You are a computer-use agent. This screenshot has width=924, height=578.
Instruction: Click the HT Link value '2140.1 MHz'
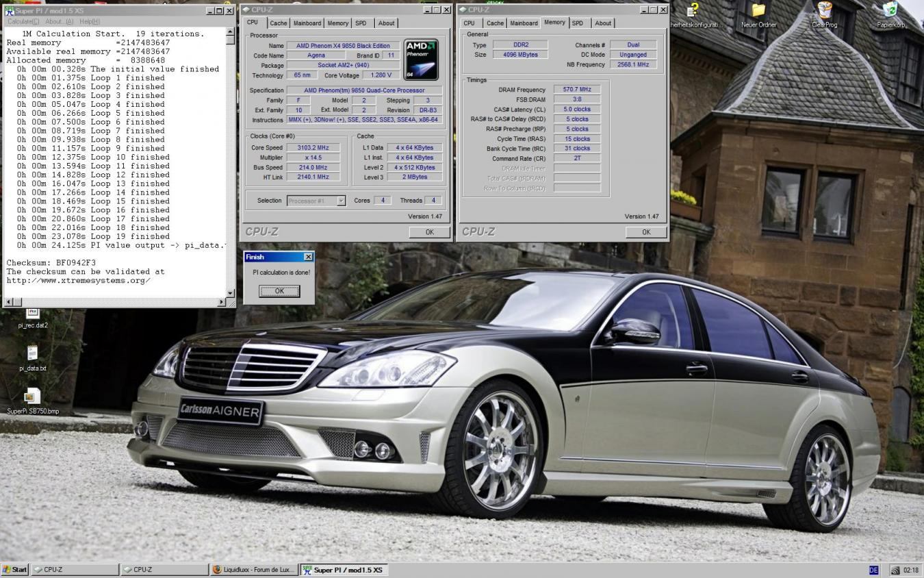tap(313, 177)
